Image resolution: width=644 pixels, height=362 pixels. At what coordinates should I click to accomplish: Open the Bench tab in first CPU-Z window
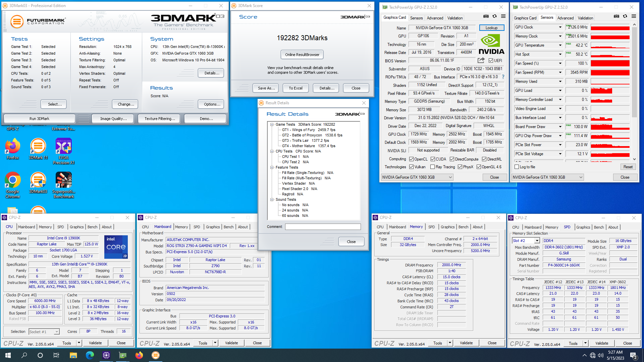pyautogui.click(x=92, y=227)
